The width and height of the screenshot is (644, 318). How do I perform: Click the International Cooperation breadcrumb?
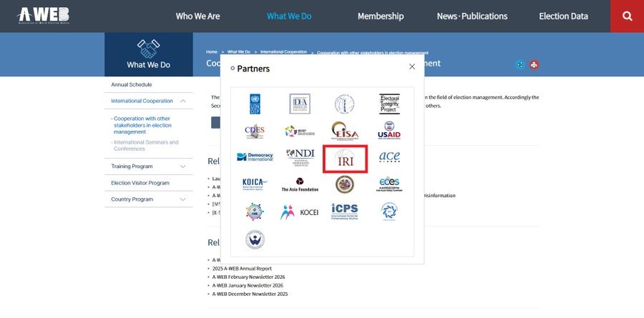[x=283, y=52]
